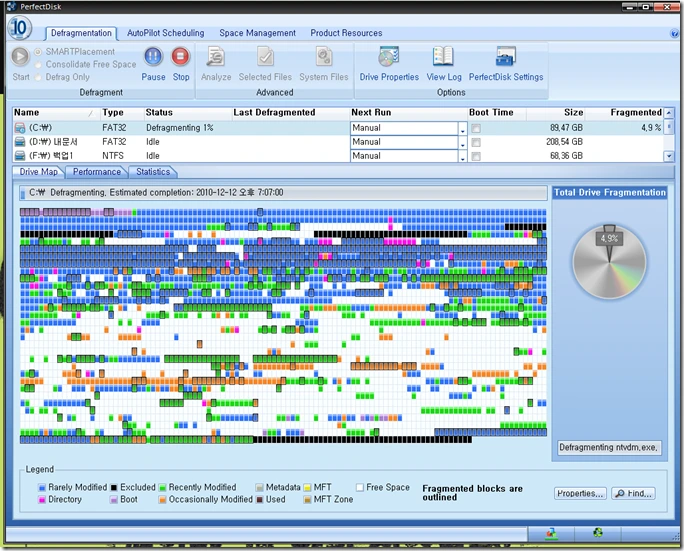This screenshot has height=551, width=684.
Task: Toggle Boot Time checkbox for D: drive
Action: [476, 142]
